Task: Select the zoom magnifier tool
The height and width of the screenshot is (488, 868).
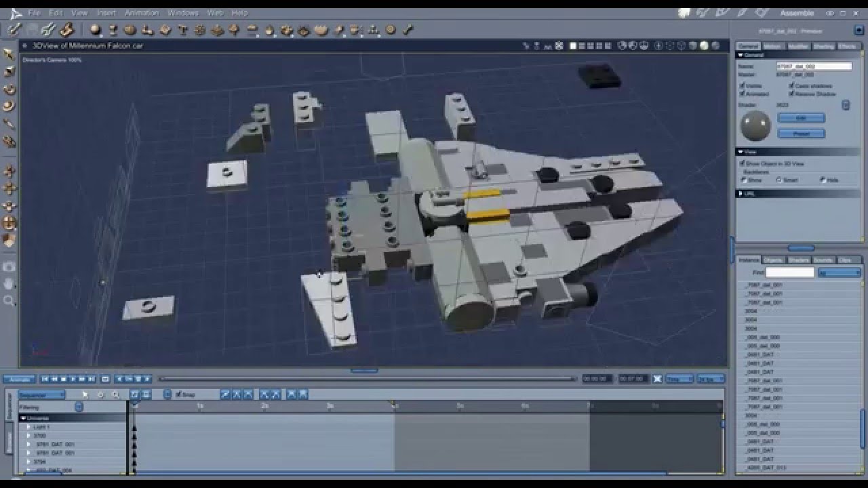Action: pyautogui.click(x=9, y=300)
